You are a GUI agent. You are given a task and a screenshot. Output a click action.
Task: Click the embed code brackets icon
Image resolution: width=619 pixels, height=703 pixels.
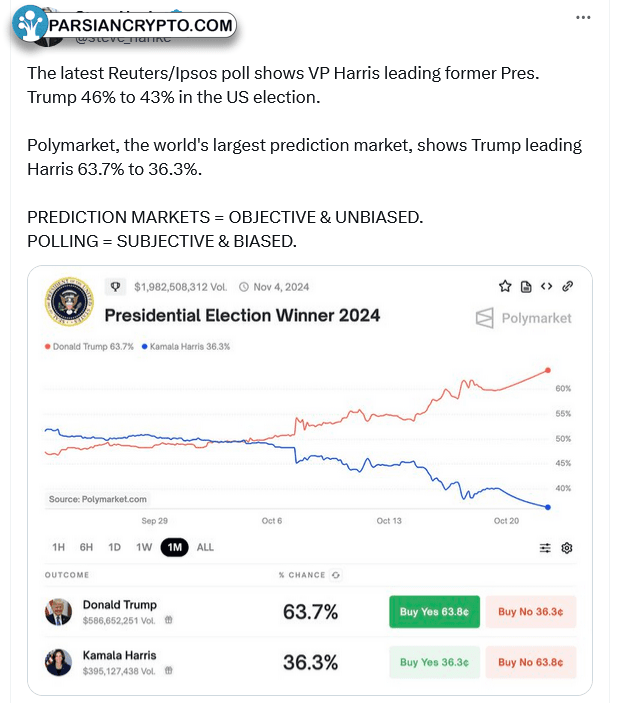(x=546, y=286)
